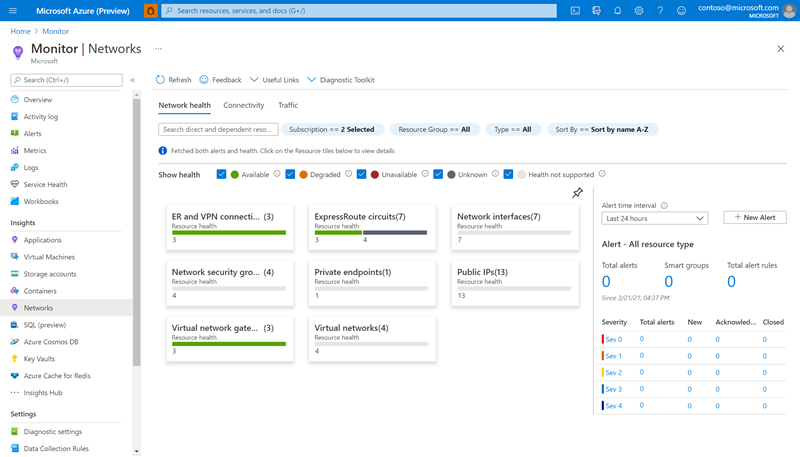Click the New Alert button
The image size is (800, 457).
[755, 217]
